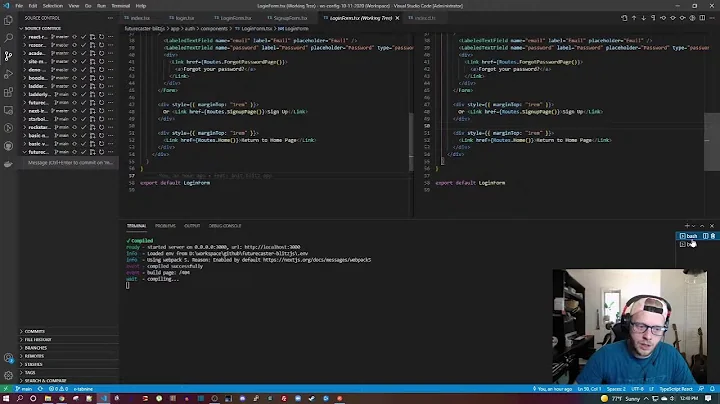The image size is (720, 404).
Task: Open the Source Control view in the activity bar
Action: (x=8, y=56)
